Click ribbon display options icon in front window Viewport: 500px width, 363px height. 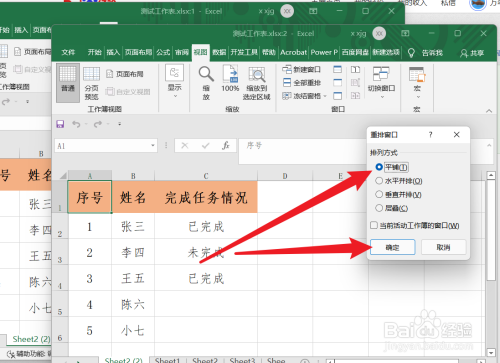(405, 33)
